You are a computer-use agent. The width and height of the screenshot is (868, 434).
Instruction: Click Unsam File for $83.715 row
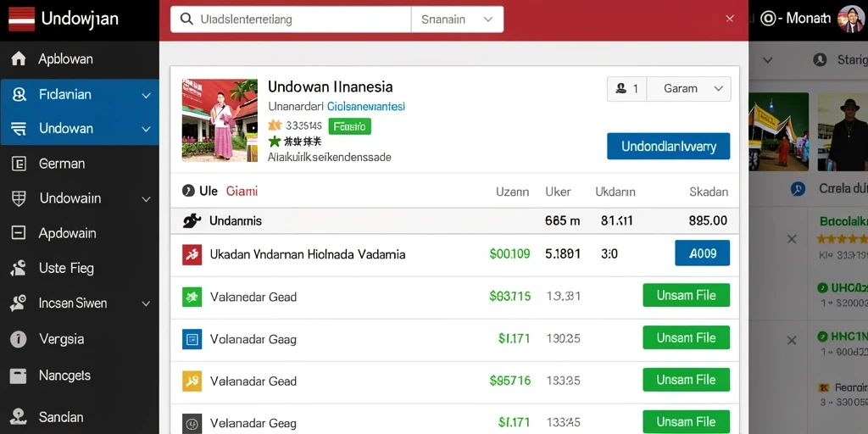(686, 295)
